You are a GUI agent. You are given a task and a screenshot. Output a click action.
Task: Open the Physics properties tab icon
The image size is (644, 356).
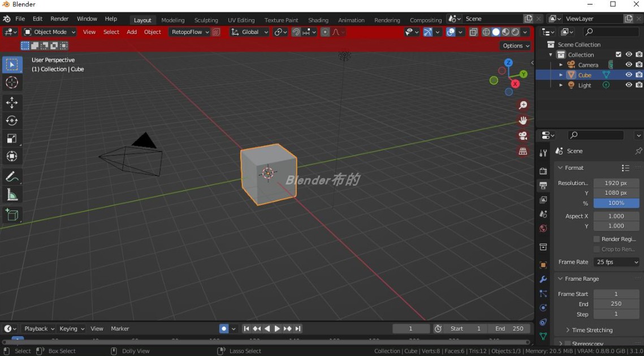coord(543,307)
